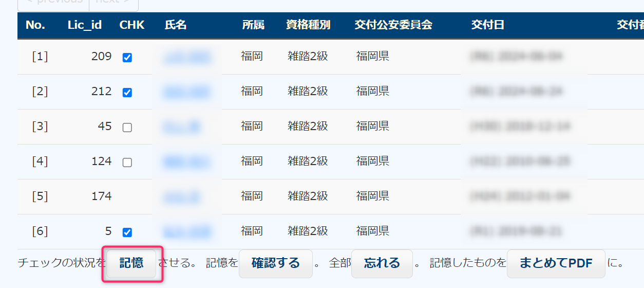The image size is (644, 288).
Task: Toggle the checkbox in row [6]
Action: (127, 232)
